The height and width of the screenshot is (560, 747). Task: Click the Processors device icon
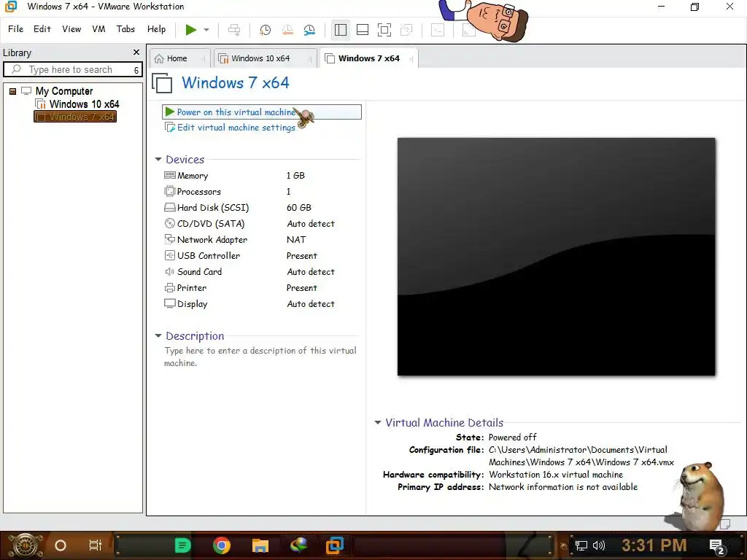[x=169, y=192]
